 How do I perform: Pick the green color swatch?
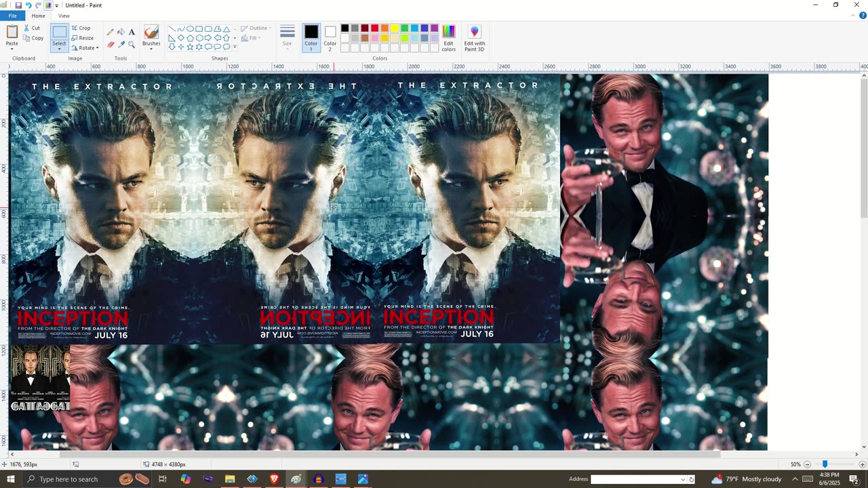pyautogui.click(x=404, y=28)
